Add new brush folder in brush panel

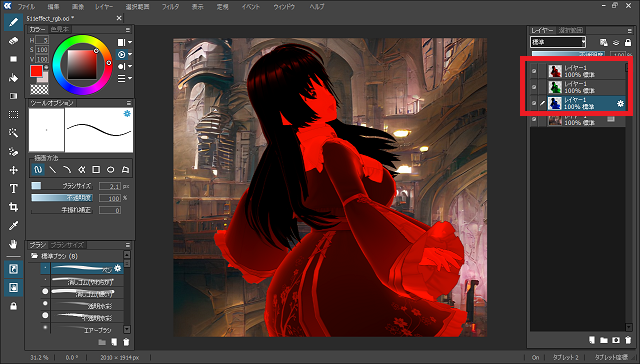[x=102, y=342]
